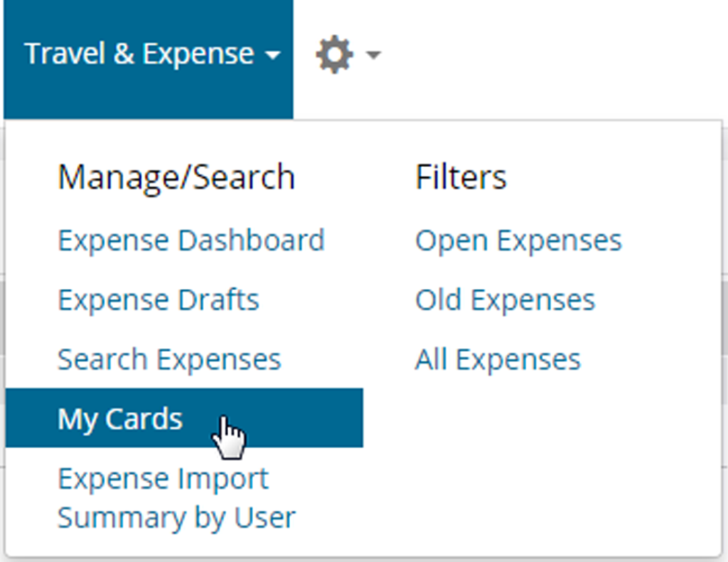The image size is (728, 562).
Task: Filter by Old Expenses
Action: pos(505,299)
